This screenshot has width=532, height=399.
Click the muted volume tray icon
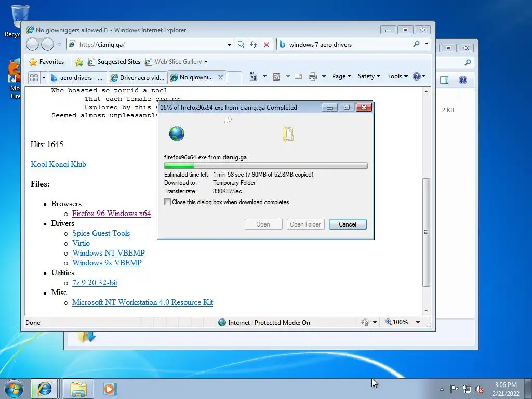[x=480, y=389]
